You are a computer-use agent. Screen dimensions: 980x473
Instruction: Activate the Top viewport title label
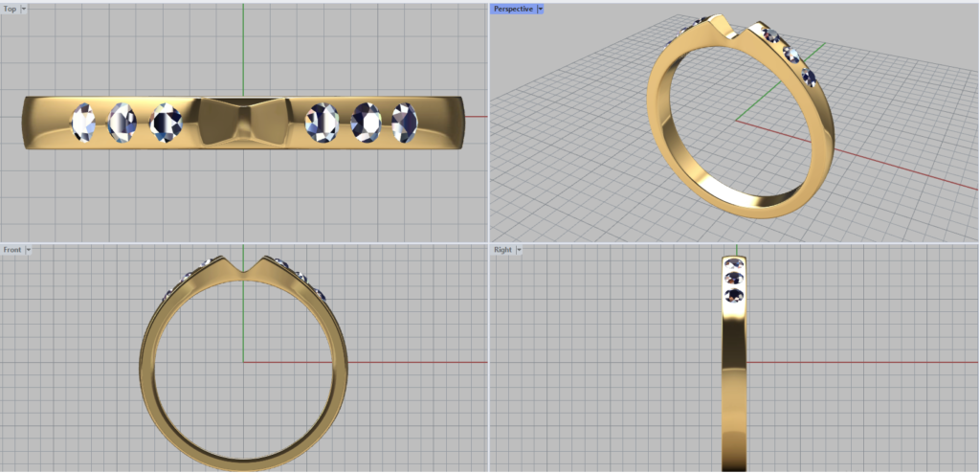click(10, 9)
